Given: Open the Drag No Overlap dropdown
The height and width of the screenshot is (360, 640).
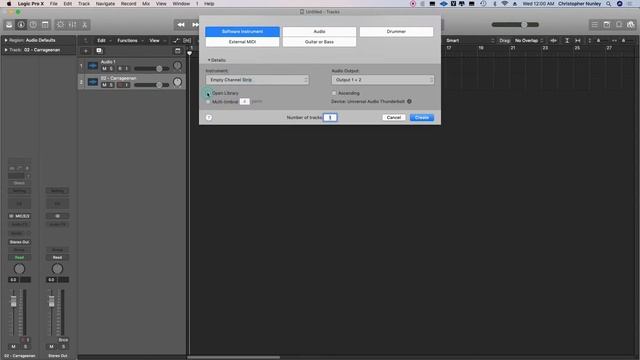Looking at the screenshot, I should [x=529, y=40].
